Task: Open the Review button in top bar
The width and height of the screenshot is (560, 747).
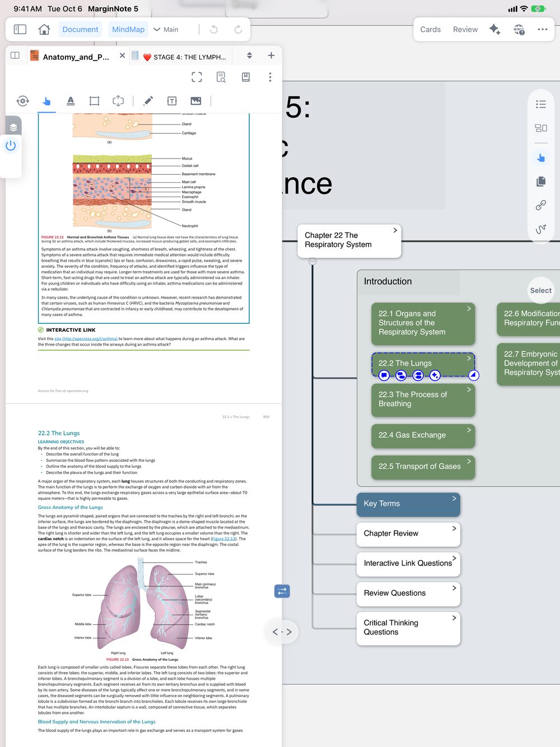Action: pyautogui.click(x=465, y=29)
